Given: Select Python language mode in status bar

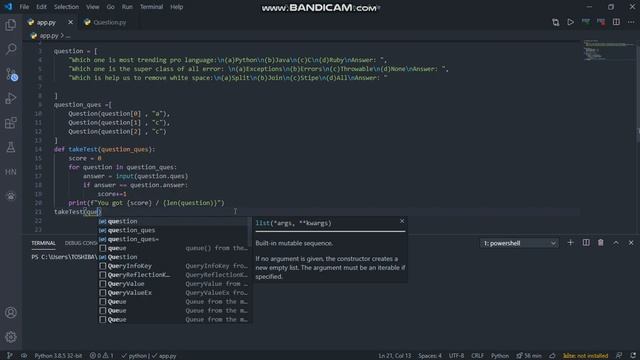Looking at the screenshot, I should [500, 356].
